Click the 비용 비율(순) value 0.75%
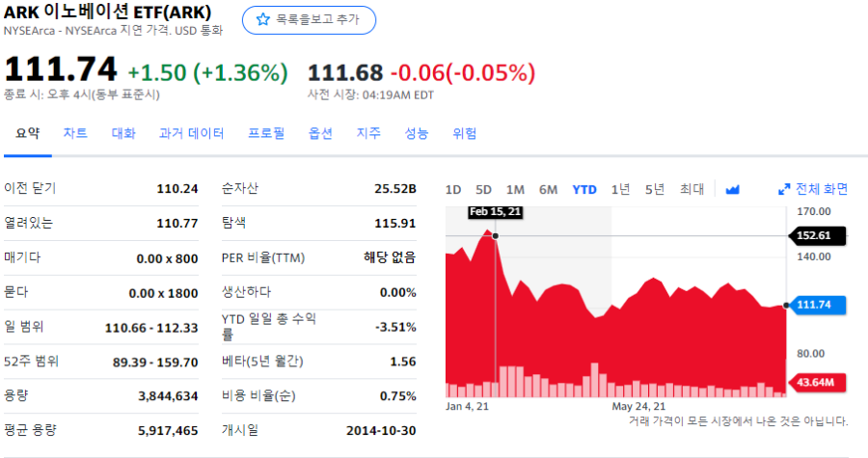This screenshot has height=458, width=868. tap(398, 396)
